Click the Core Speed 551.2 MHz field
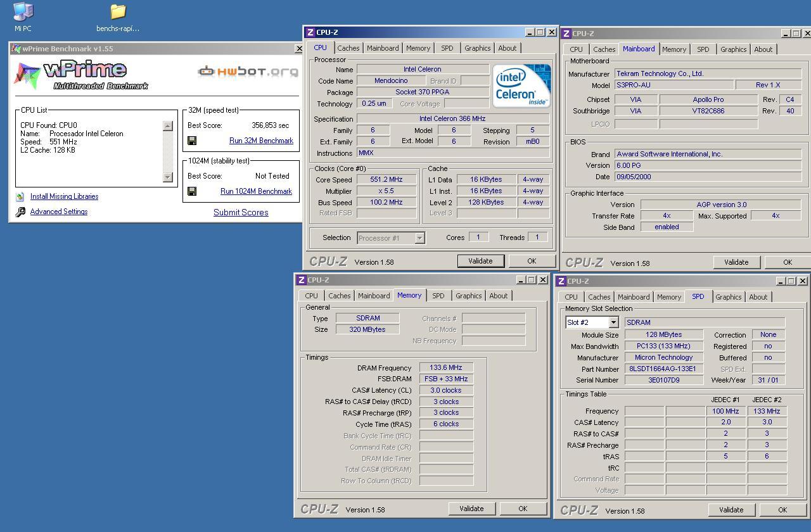The width and height of the screenshot is (811, 532). [386, 180]
